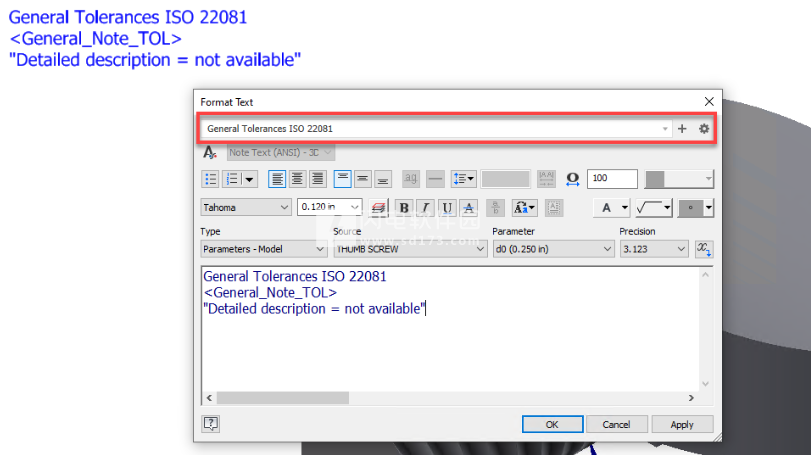Click the disabled dash line icon

435,179
